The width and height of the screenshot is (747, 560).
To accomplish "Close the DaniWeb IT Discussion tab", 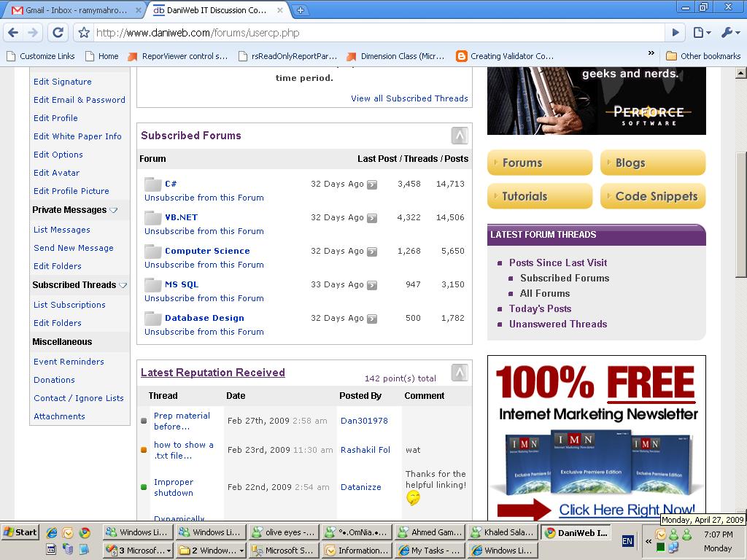I will [280, 10].
